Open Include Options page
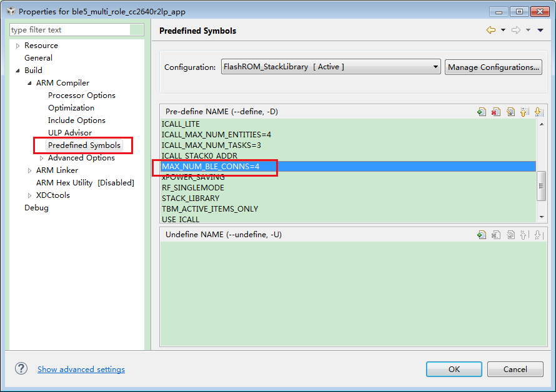Screen dimensions: 556x392 coord(77,120)
